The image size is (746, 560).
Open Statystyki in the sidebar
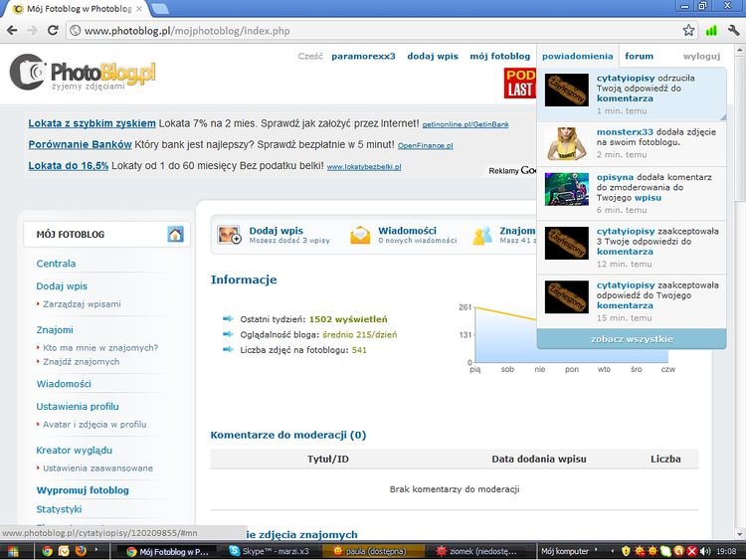(59, 509)
